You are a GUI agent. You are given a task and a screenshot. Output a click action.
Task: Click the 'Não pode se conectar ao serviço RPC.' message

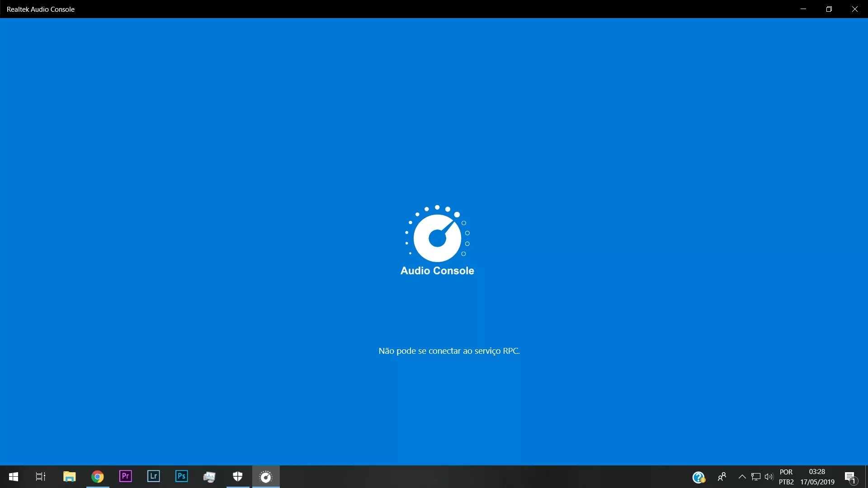449,351
